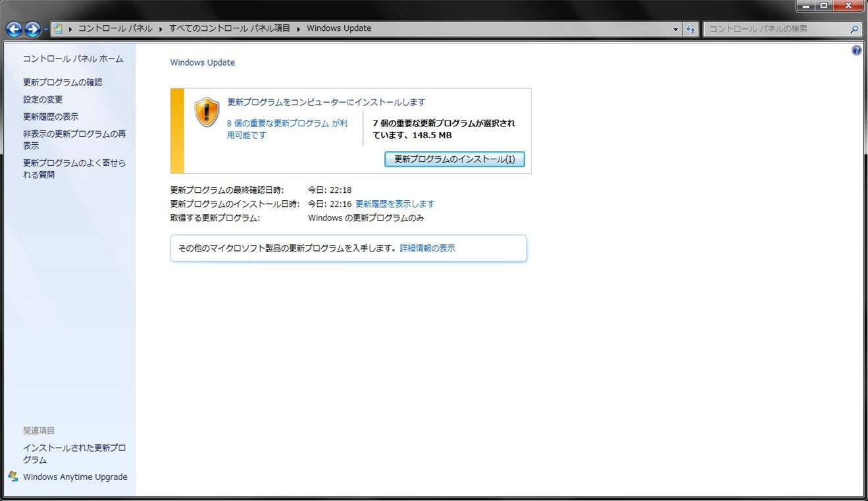
Task: Click 詳細情報の表示 link
Action: [x=427, y=248]
